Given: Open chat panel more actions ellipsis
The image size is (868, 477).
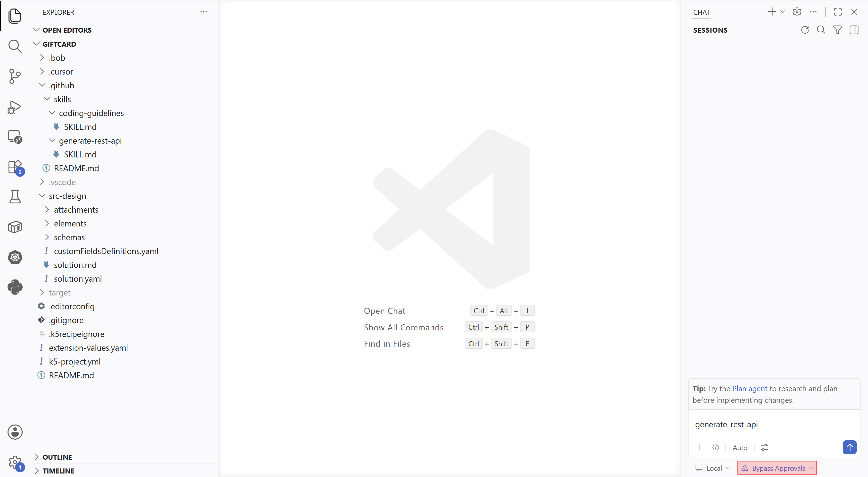Looking at the screenshot, I should pos(813,12).
